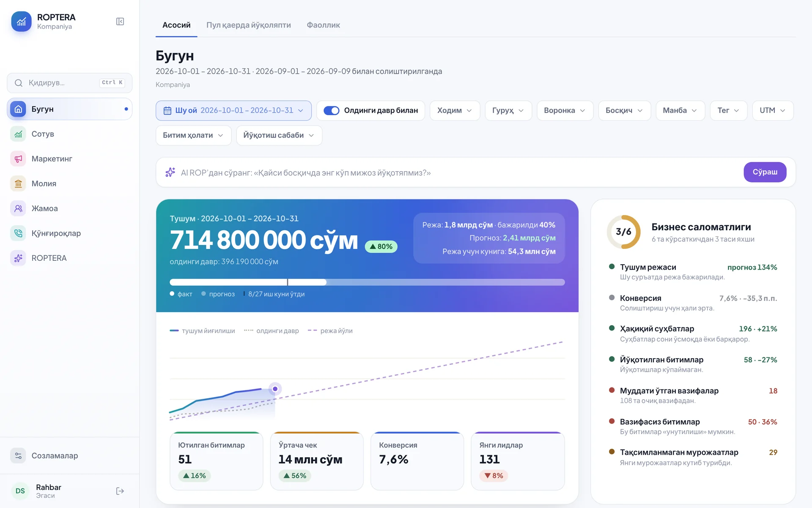Open Созламалар settings link
The height and width of the screenshot is (508, 812).
click(x=69, y=456)
